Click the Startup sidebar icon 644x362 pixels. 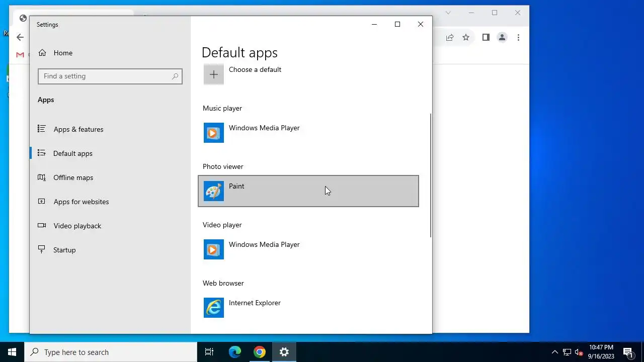click(x=42, y=250)
